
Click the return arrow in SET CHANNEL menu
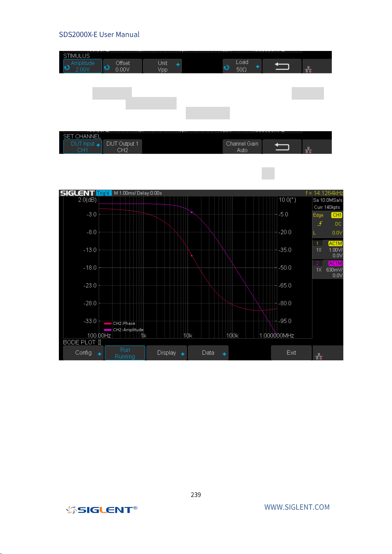(282, 147)
